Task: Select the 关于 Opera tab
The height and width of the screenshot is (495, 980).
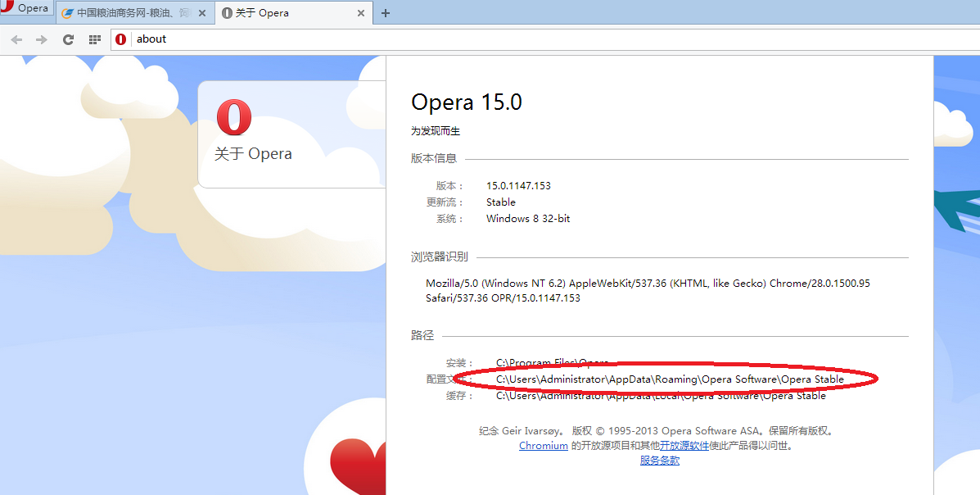Action: [x=294, y=12]
